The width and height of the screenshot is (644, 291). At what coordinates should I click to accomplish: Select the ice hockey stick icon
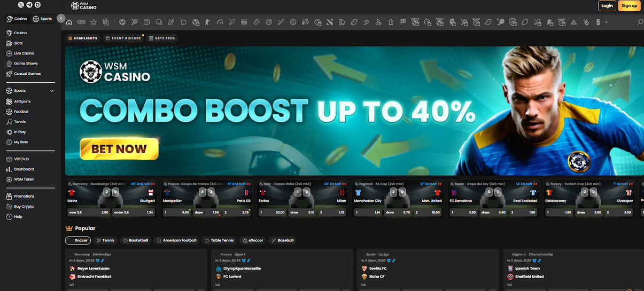pyautogui.click(x=171, y=22)
